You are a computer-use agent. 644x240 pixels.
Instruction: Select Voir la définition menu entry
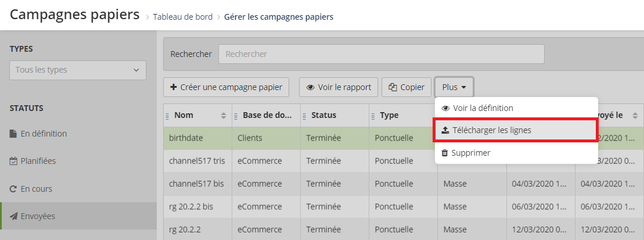[483, 108]
